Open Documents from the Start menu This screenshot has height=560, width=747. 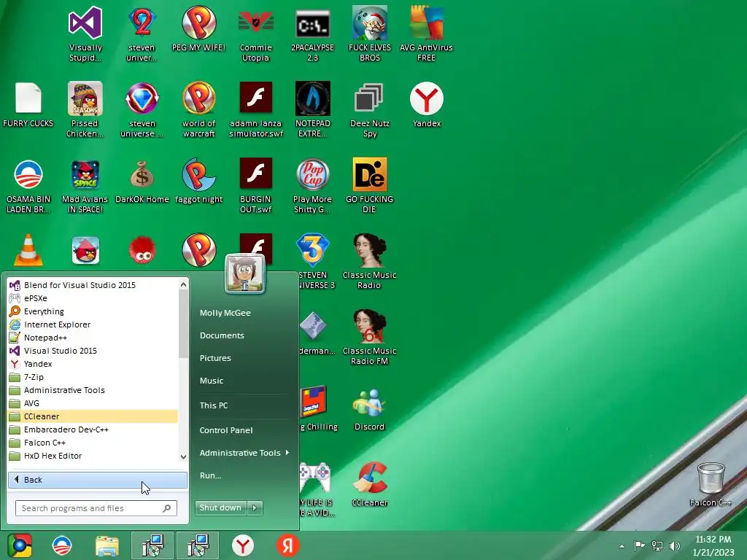click(222, 335)
